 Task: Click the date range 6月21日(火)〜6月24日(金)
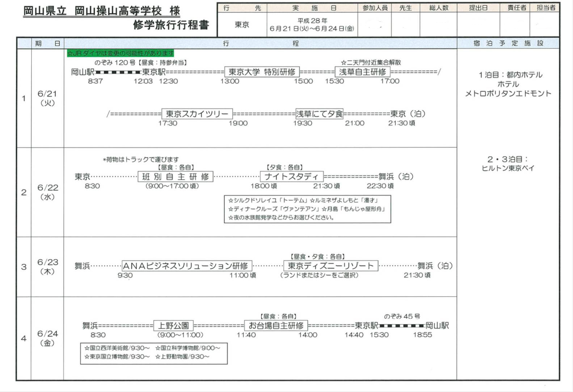point(312,29)
